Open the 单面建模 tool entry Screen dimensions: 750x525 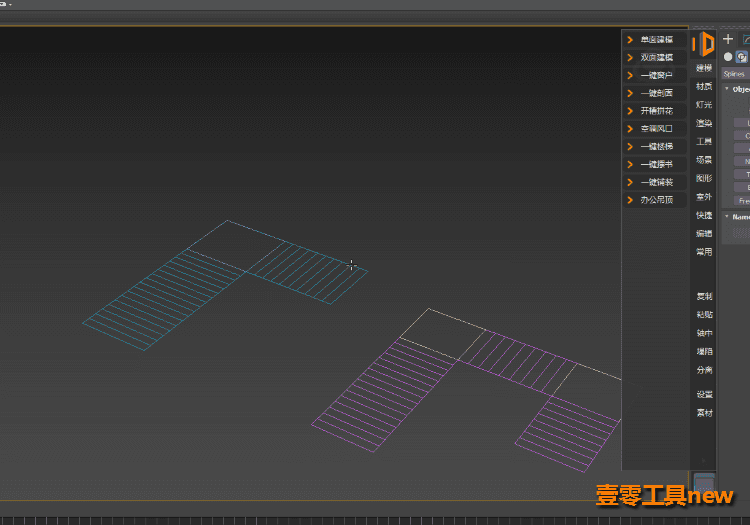(655, 40)
